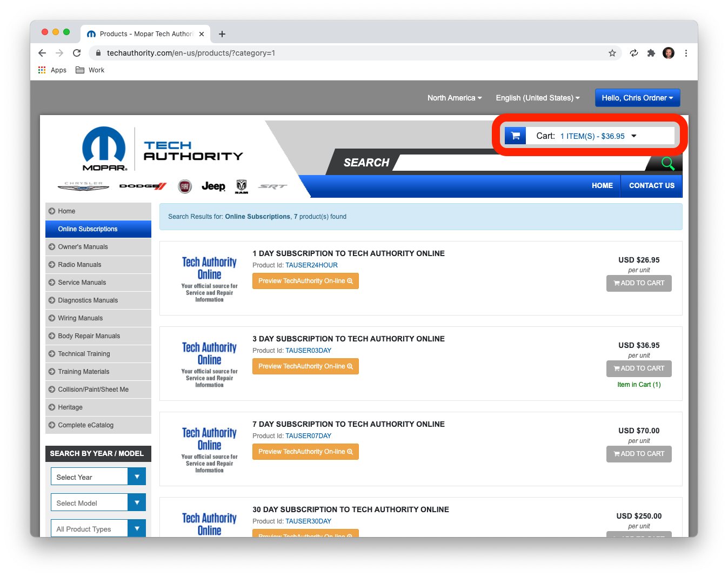Preview TechAuthority On-line for 3 day subscription

coord(305,366)
